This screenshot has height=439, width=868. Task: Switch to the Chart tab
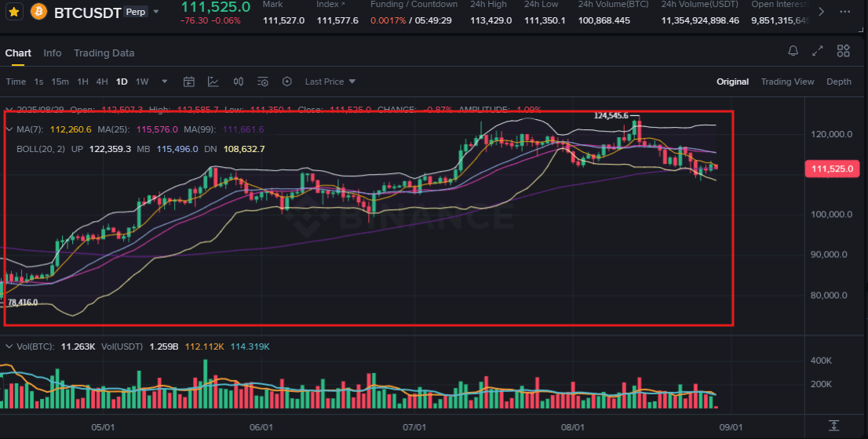[18, 53]
